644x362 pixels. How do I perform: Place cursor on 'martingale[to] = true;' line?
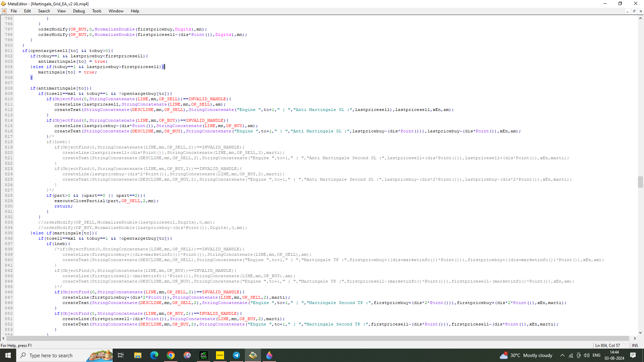[67, 72]
